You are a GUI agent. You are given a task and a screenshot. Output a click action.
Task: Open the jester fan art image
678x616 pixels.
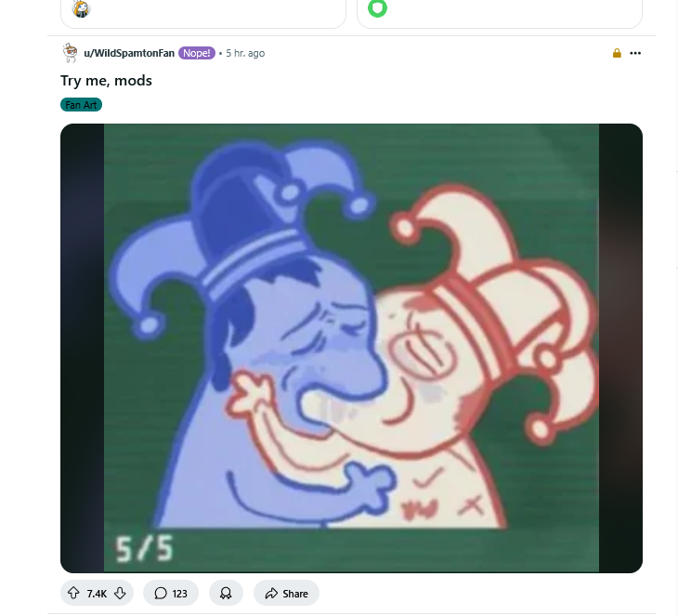point(351,347)
